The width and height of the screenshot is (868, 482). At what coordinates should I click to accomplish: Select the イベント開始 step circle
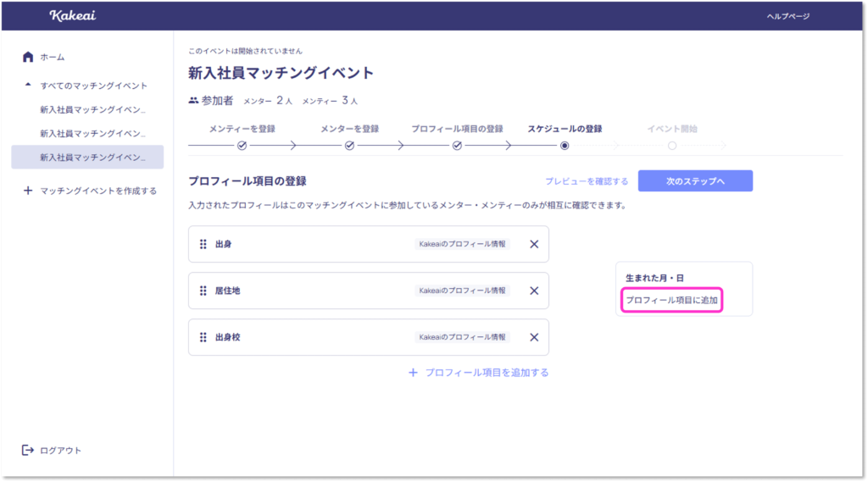(672, 146)
